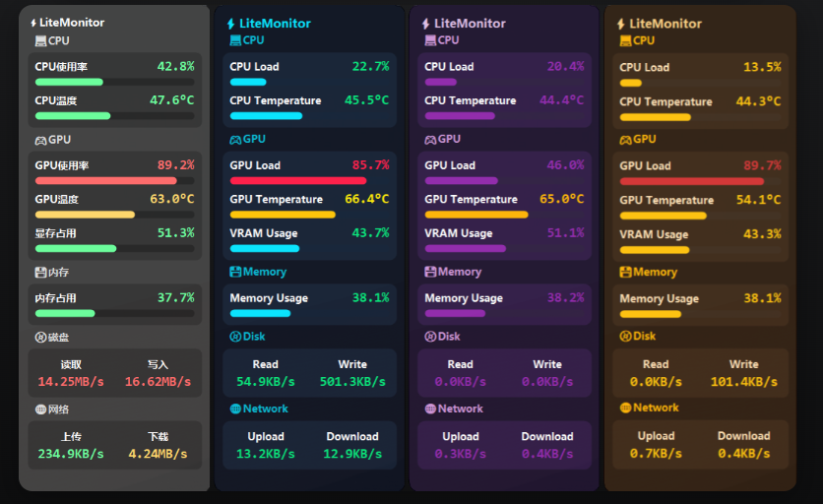Screen dimensions: 823x504
Task: Click the purple Network globe icon
Action: point(430,409)
